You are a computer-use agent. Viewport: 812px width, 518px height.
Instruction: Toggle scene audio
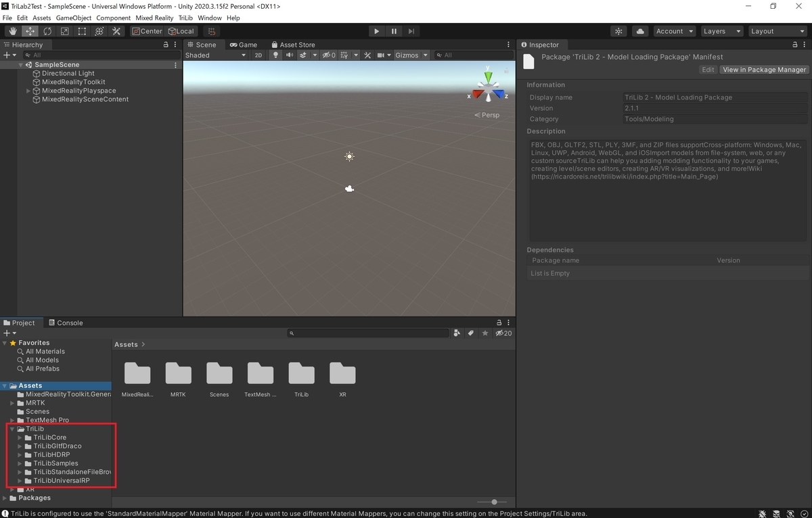(289, 55)
